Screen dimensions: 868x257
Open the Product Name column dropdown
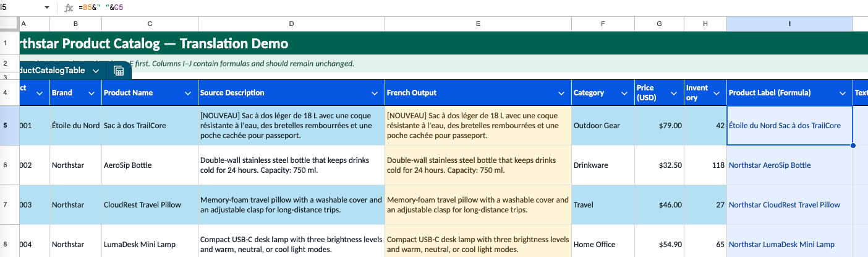pos(189,93)
